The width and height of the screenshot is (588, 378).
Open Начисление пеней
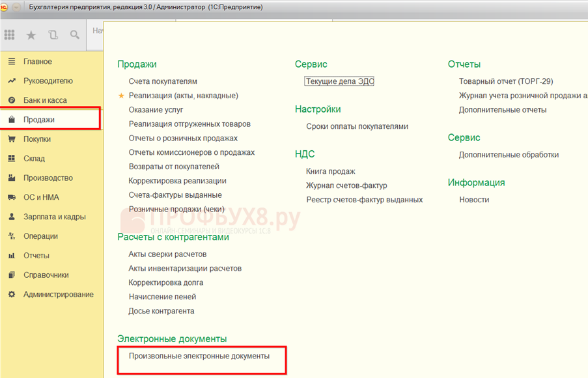[162, 297]
